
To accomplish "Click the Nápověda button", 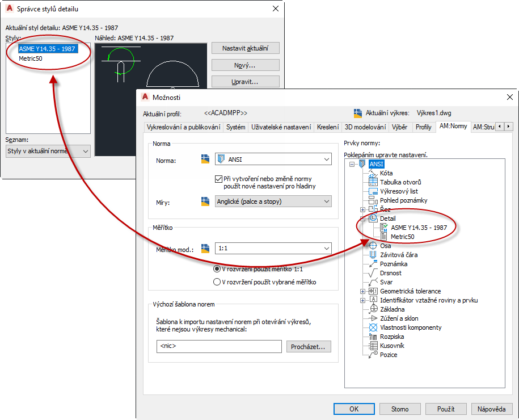I will (x=492, y=409).
